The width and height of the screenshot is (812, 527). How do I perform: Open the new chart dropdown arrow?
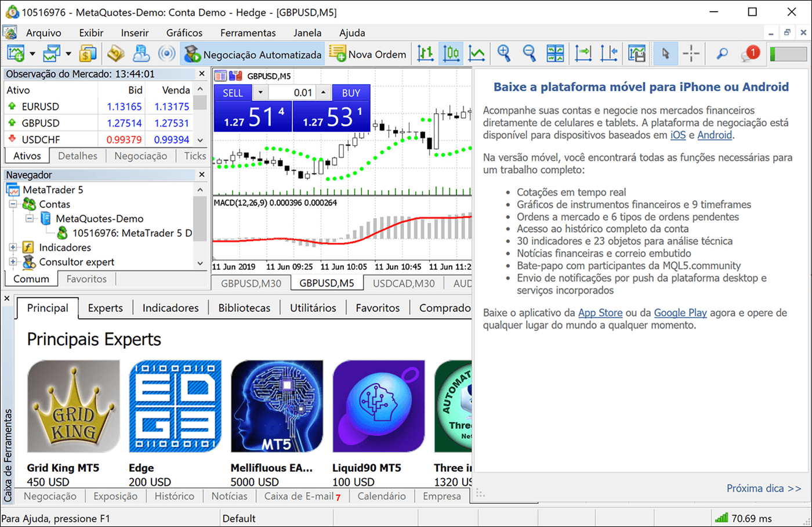(33, 53)
